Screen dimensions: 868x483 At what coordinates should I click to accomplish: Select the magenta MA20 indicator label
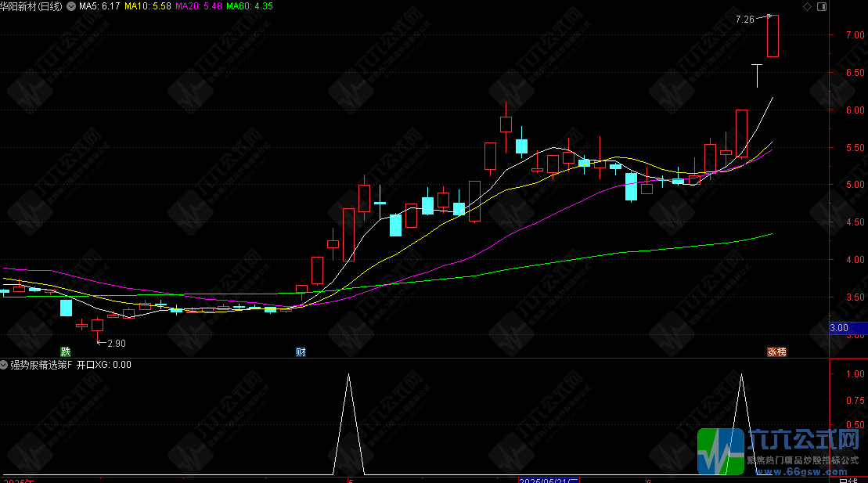197,6
